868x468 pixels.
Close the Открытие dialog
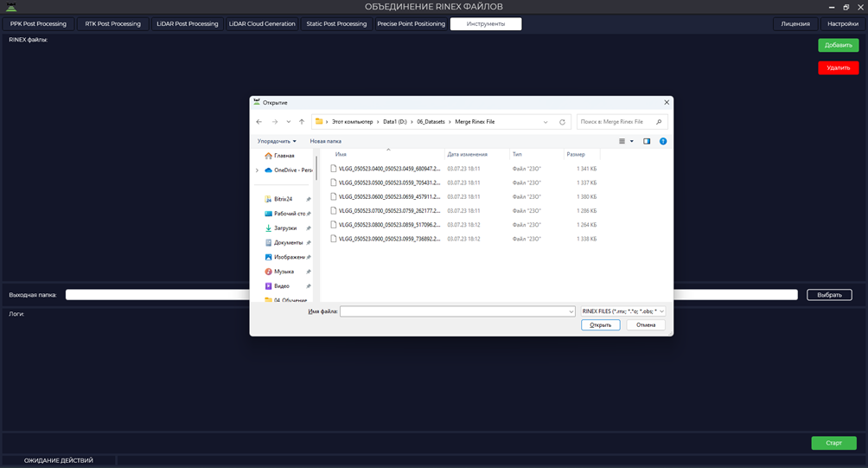(667, 102)
